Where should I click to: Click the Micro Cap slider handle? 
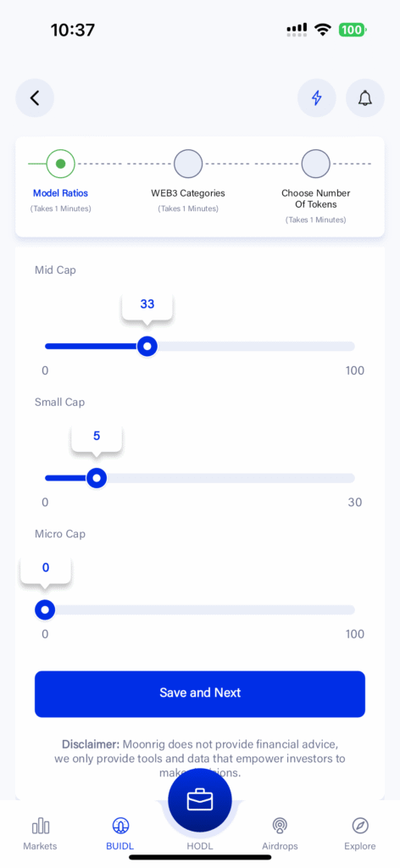click(45, 610)
